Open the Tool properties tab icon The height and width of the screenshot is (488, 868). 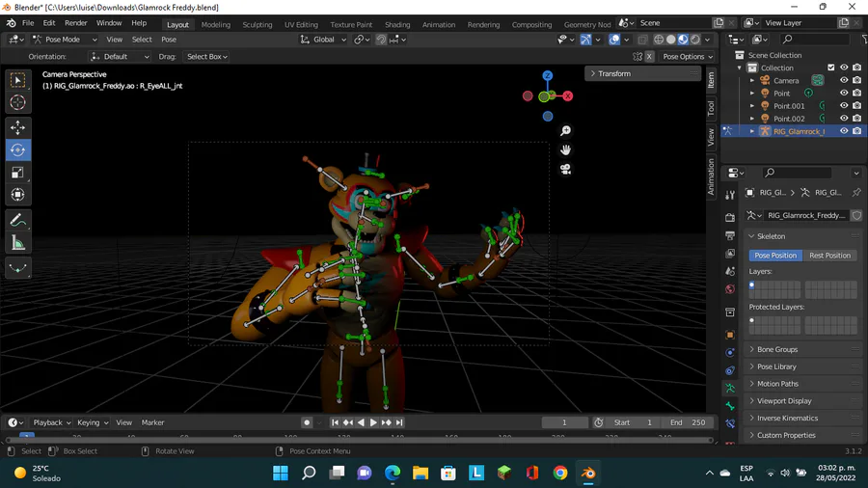(x=730, y=195)
